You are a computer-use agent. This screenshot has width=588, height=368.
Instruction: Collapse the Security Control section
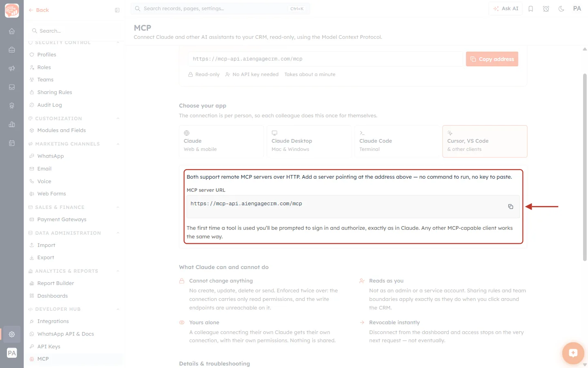(118, 43)
